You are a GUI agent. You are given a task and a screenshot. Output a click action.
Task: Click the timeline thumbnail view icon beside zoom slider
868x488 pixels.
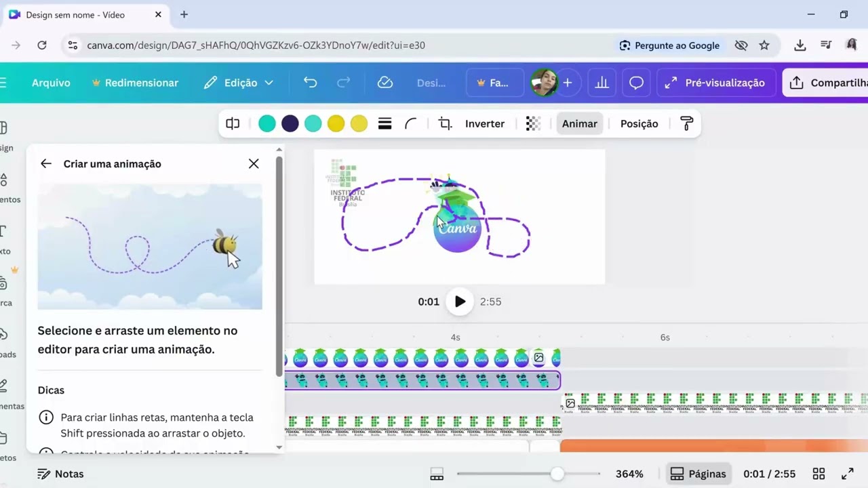click(437, 474)
